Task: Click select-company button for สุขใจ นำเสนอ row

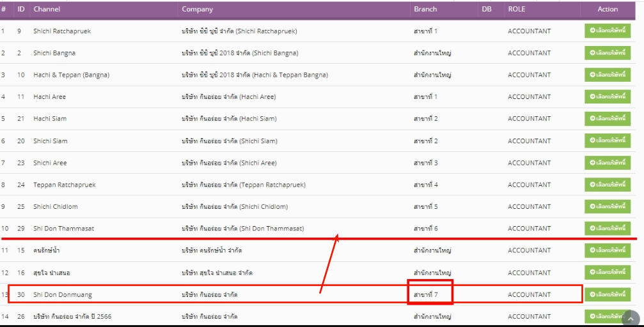Action: click(x=608, y=273)
